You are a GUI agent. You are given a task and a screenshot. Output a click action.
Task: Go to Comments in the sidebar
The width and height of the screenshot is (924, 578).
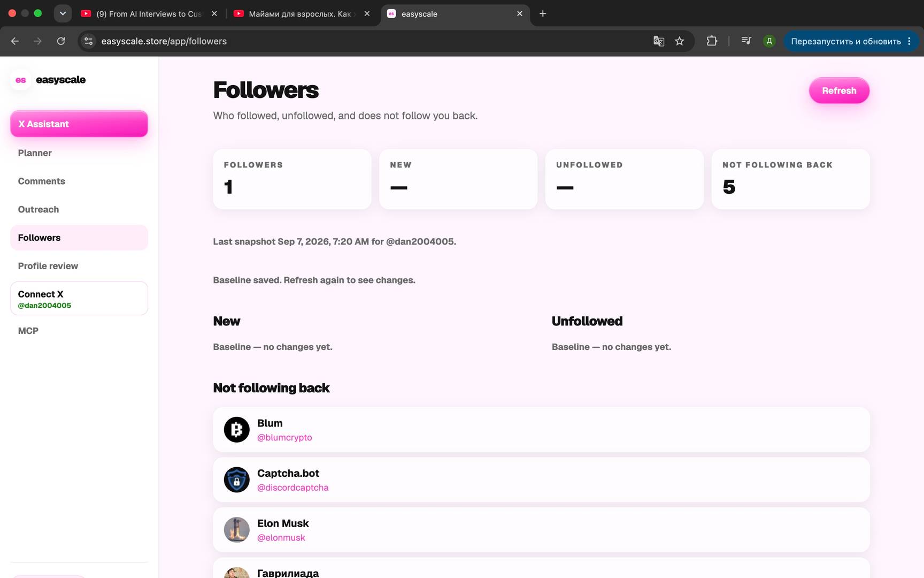79,181
